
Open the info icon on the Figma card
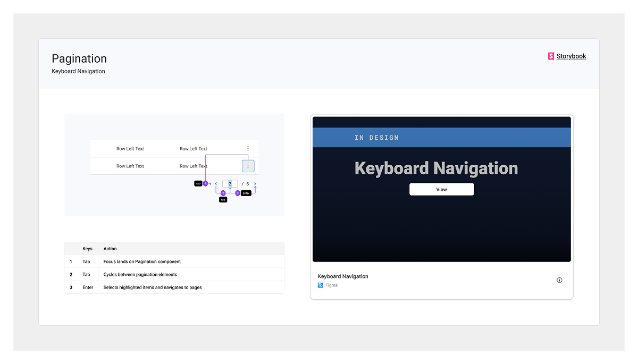[559, 280]
